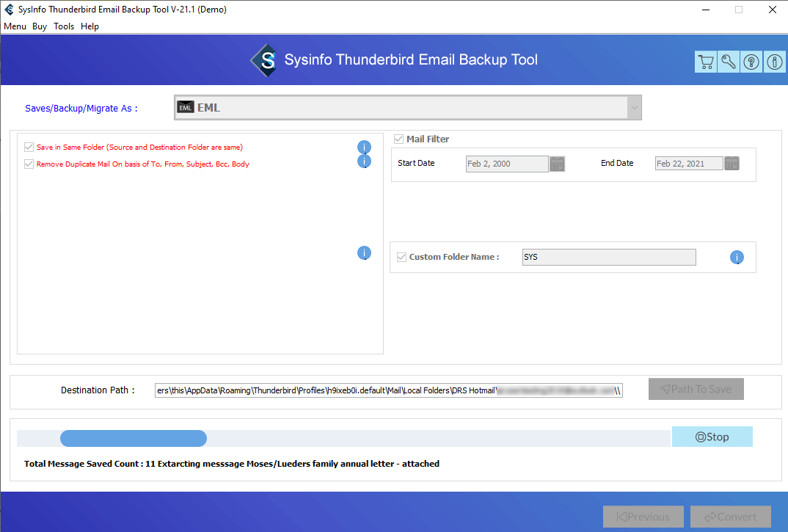Click the Path To Save button
The width and height of the screenshot is (788, 532).
tap(696, 389)
